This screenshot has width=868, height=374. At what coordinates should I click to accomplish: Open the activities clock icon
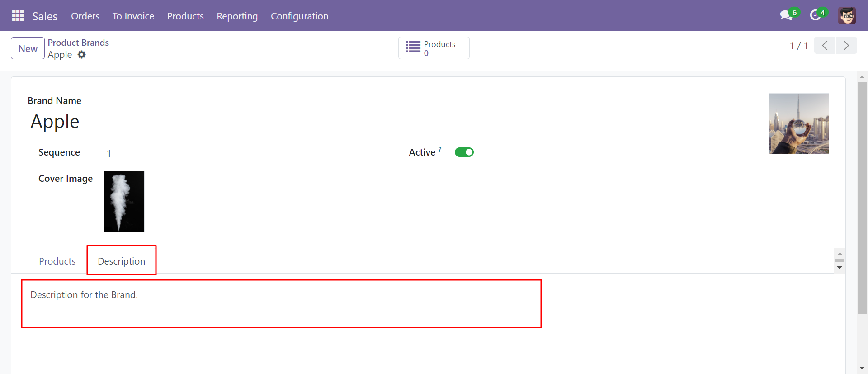point(815,15)
